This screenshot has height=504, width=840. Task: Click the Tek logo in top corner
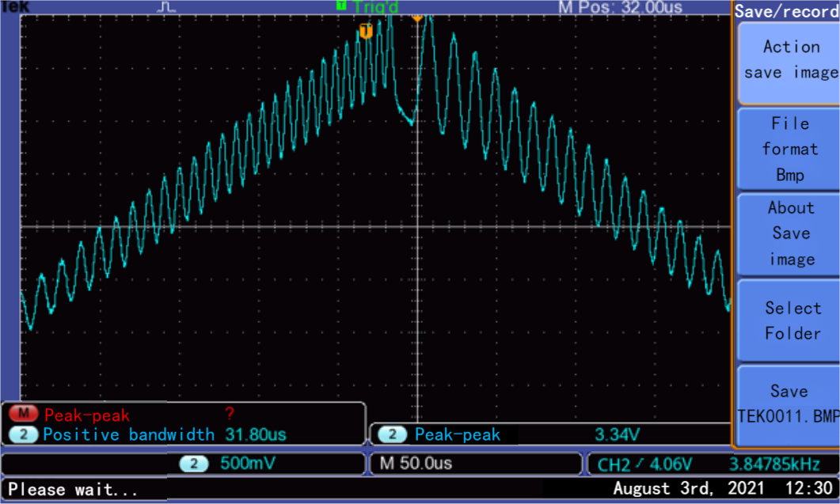click(14, 6)
